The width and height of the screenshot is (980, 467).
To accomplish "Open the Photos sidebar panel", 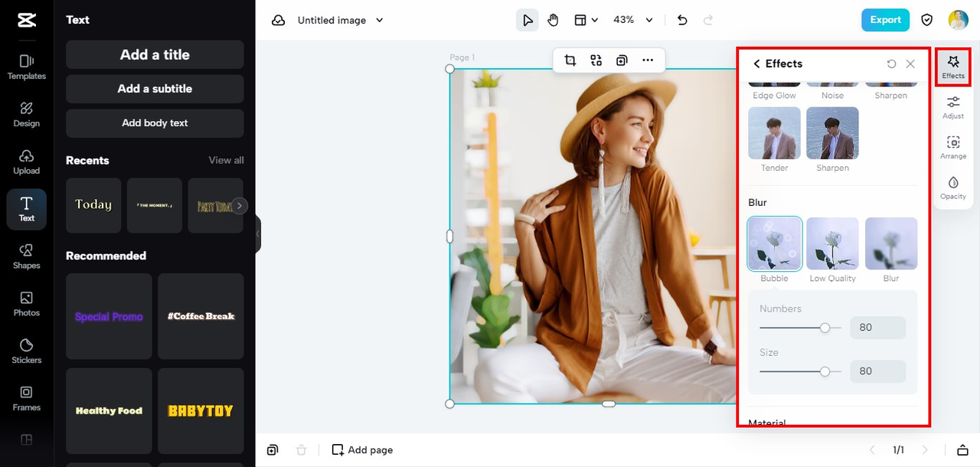I will click(x=27, y=304).
